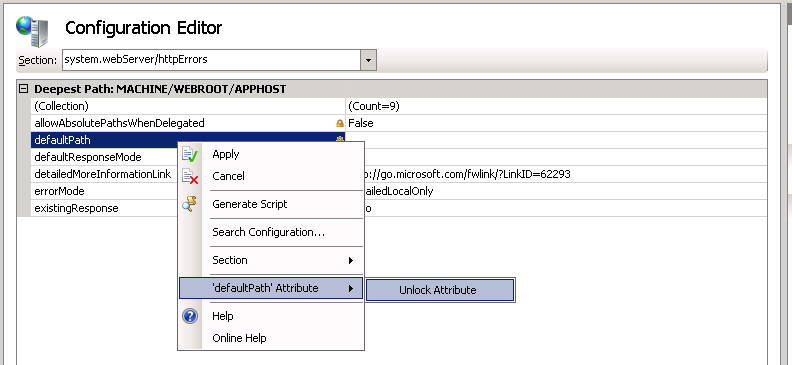This screenshot has width=792, height=365.
Task: Click the Cancel red-X document icon
Action: (x=190, y=176)
